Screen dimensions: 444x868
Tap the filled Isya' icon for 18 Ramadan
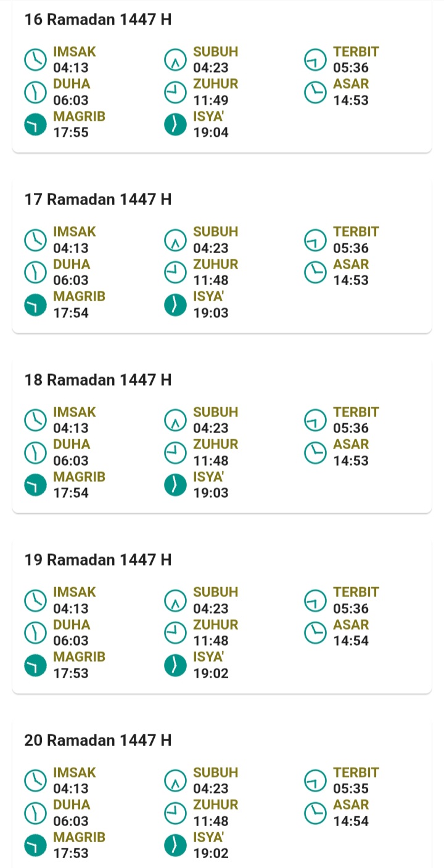[x=175, y=485]
